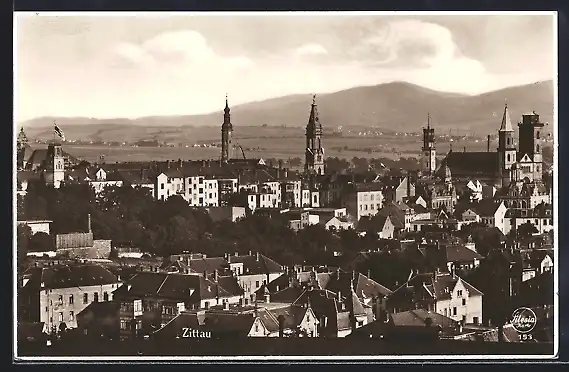The height and width of the screenshot is (372, 569).
Task: Select the circular Silesia publisher logo
Action: tap(523, 320)
